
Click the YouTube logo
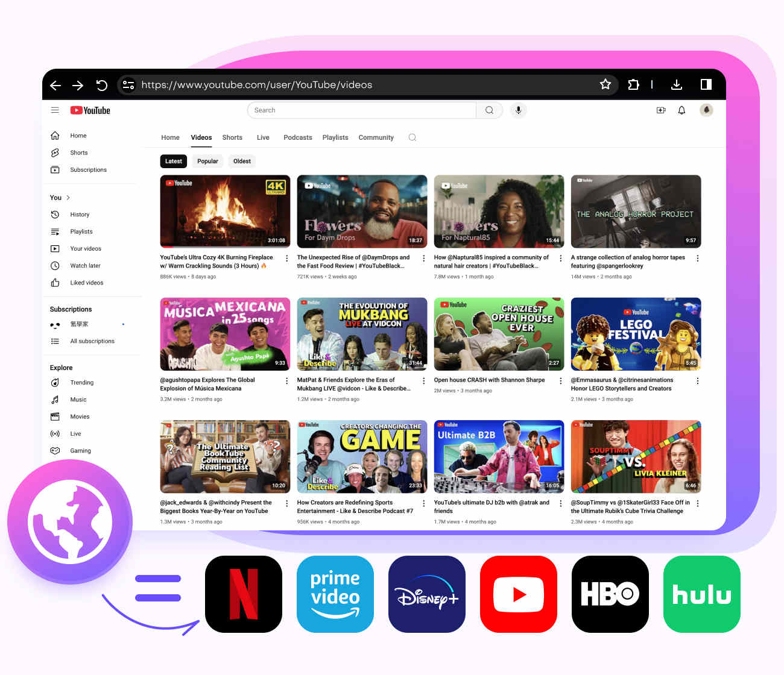click(90, 110)
